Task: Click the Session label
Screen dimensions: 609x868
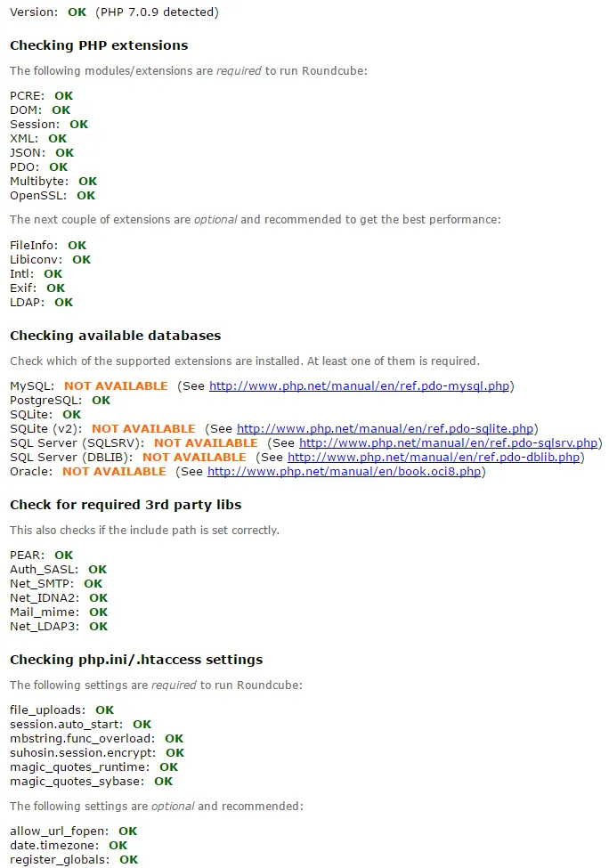Action: tap(35, 125)
